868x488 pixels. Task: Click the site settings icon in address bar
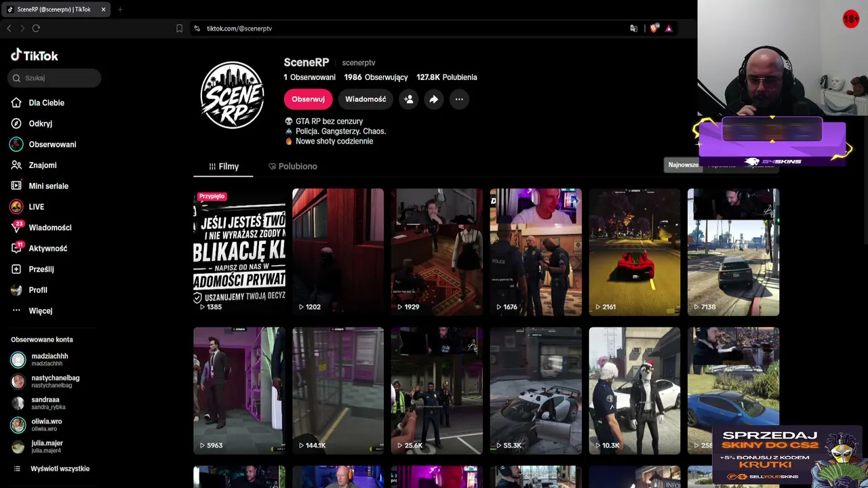click(197, 28)
